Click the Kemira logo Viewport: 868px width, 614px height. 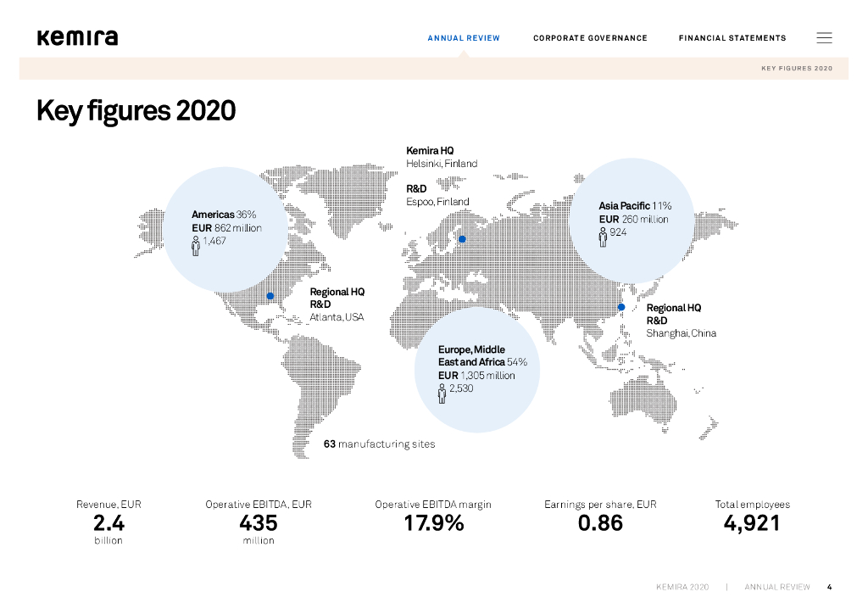tap(77, 37)
